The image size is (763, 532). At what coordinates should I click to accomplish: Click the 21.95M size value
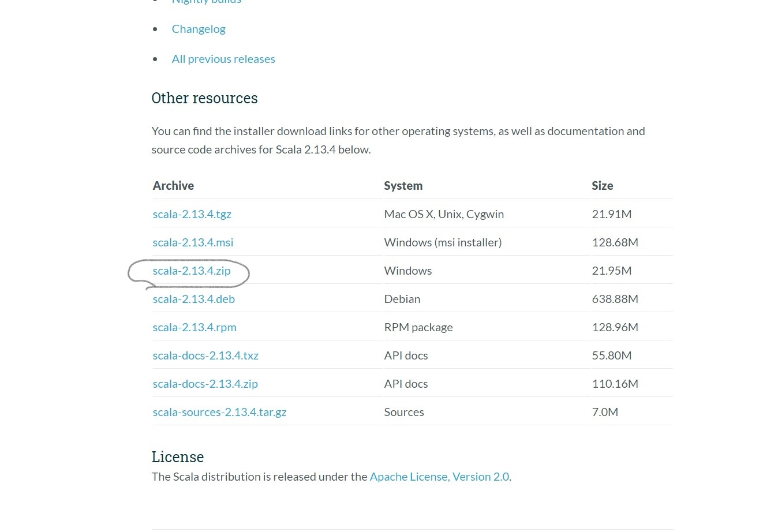click(x=611, y=271)
